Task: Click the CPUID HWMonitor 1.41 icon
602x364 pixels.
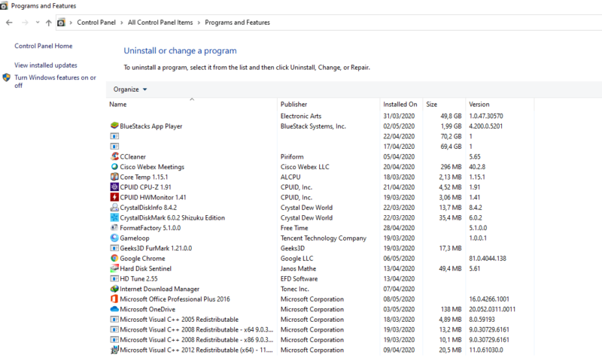Action: tap(114, 197)
